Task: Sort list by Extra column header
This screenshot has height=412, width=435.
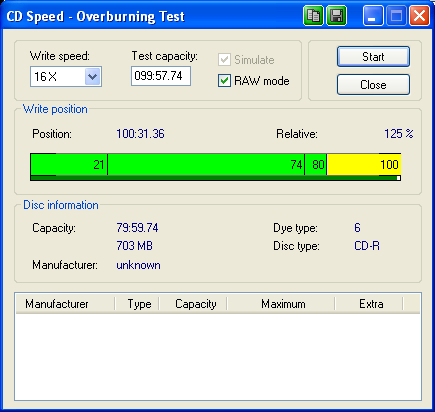Action: pos(369,304)
